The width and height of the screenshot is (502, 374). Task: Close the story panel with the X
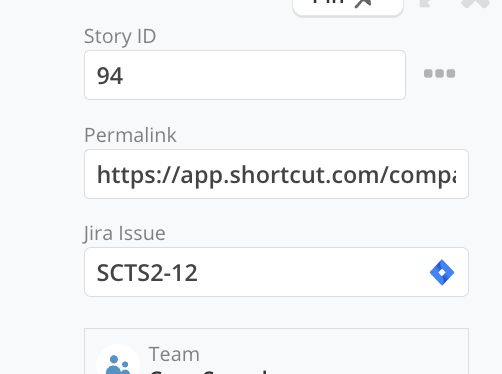pos(476,3)
